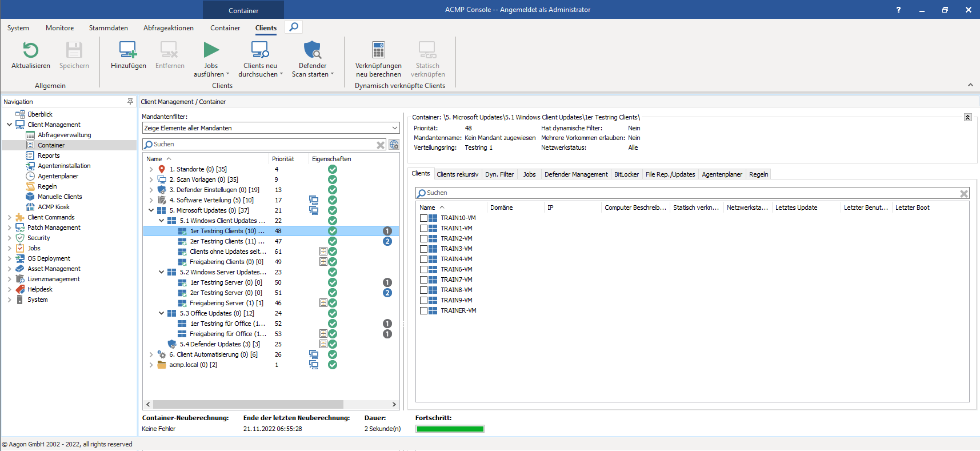This screenshot has width=980, height=451.
Task: Expand acmp.local container node
Action: coord(151,365)
